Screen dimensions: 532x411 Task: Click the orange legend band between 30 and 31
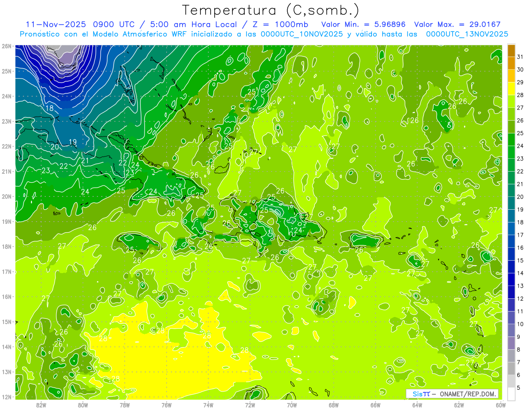511,63
